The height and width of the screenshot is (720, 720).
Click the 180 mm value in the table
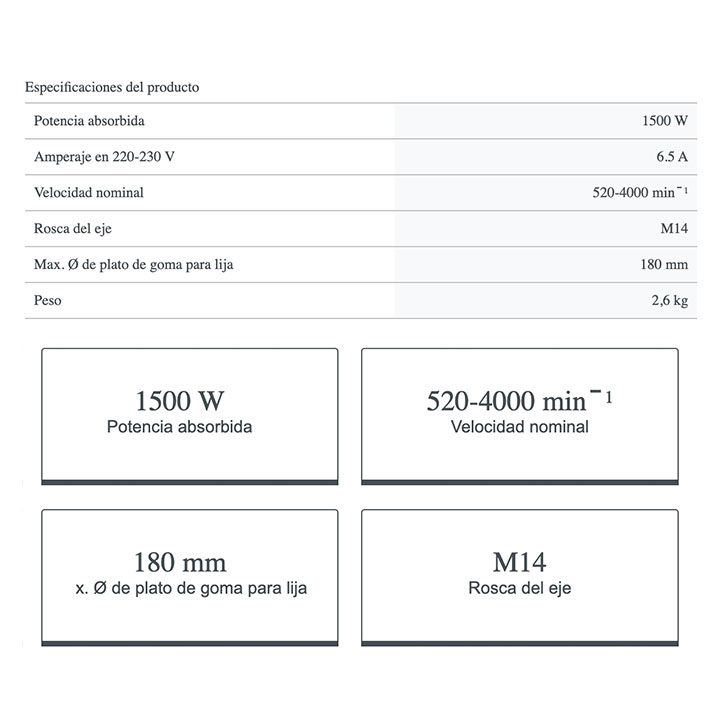tap(666, 265)
